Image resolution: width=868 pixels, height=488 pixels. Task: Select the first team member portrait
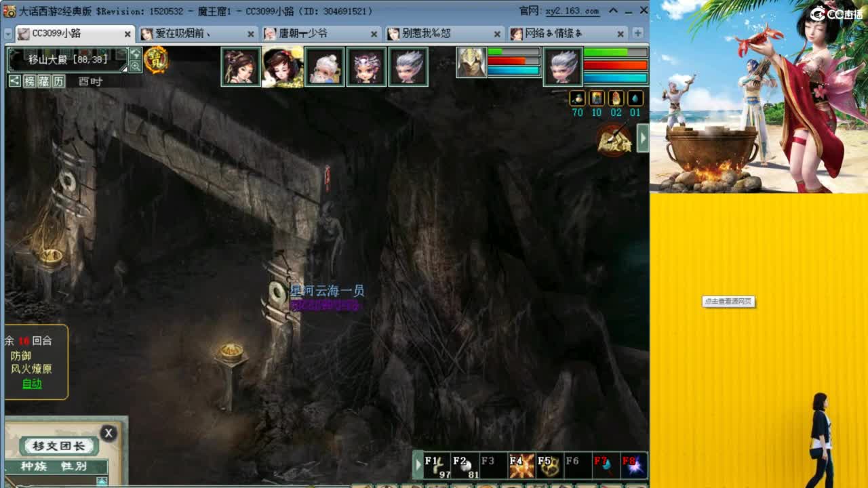241,66
